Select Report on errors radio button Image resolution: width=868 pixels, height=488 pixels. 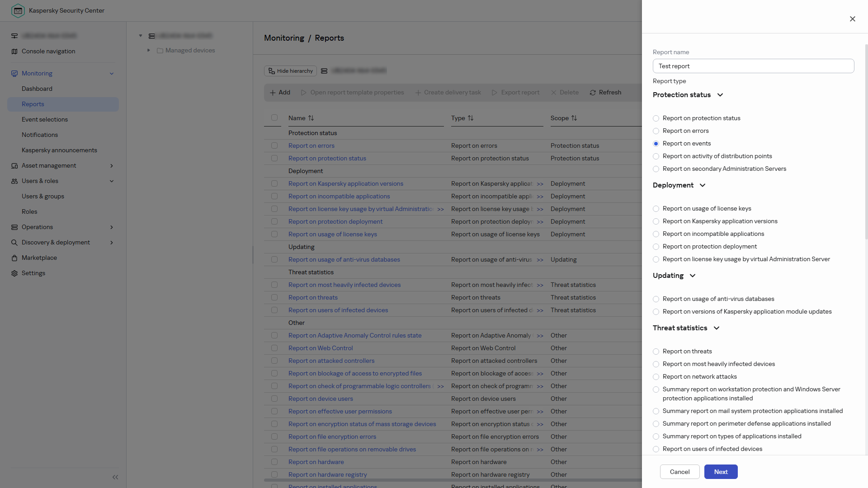click(656, 131)
